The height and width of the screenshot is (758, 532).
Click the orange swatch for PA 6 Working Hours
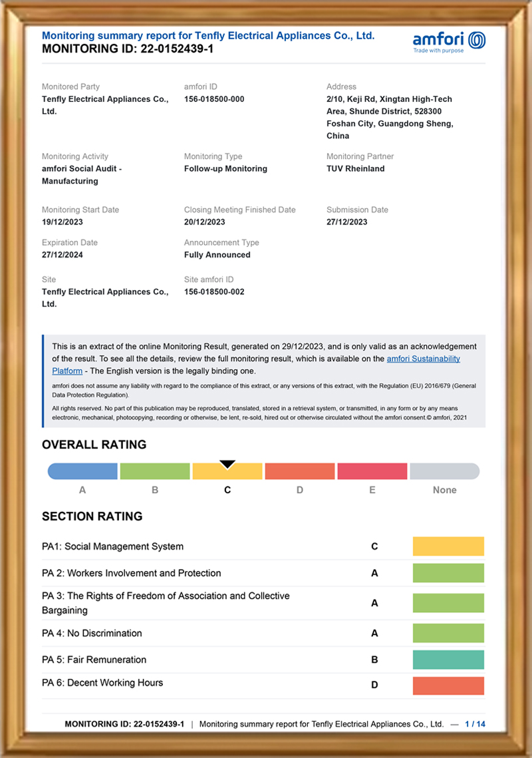448,685
